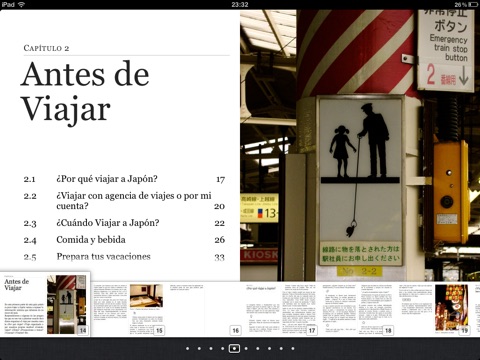Jump to the last chapter dot
Viewport: 480px width, 360px height.
pos(293,348)
